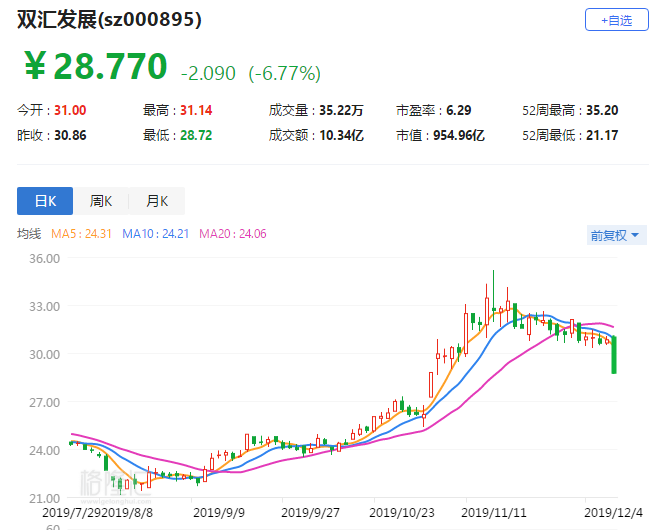This screenshot has height=530, width=669.
Task: Click the percent change (-6.77%)
Action: [285, 73]
